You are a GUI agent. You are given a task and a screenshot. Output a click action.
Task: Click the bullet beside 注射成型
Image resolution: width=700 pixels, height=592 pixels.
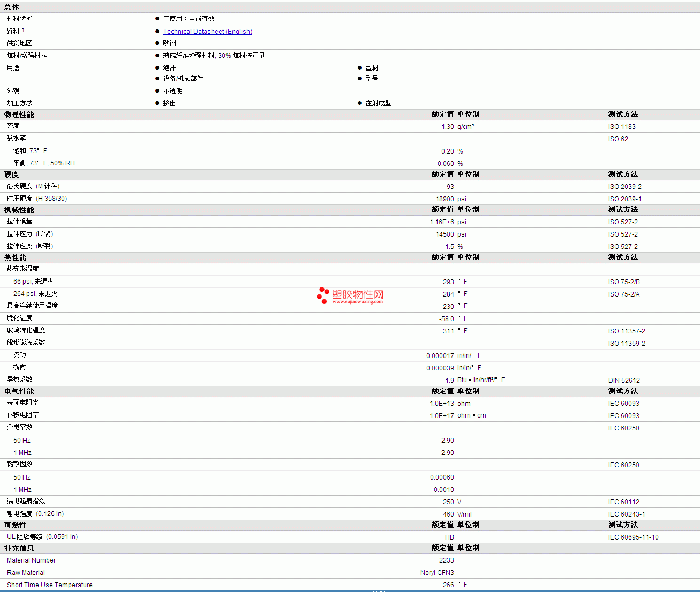pyautogui.click(x=359, y=103)
